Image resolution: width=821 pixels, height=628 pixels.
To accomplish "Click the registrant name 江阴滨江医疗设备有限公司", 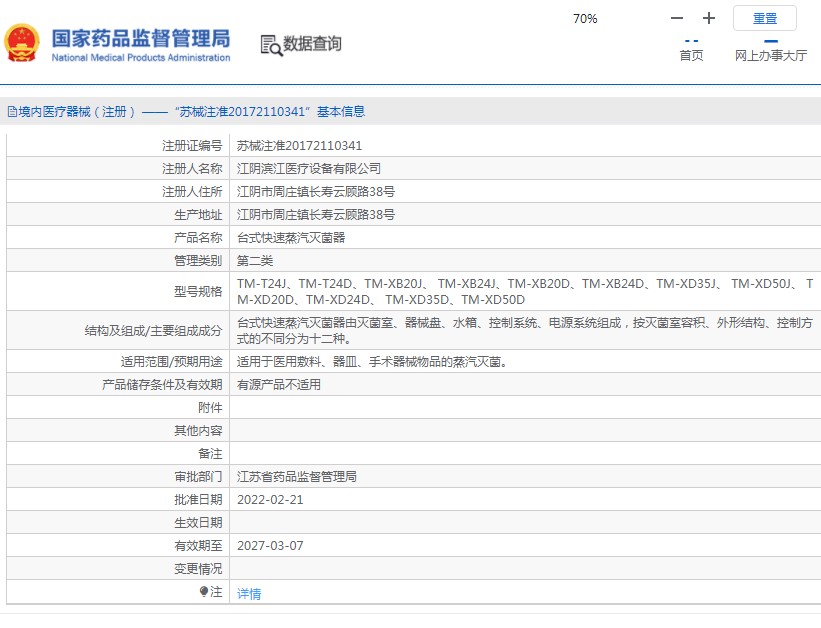I will point(308,169).
